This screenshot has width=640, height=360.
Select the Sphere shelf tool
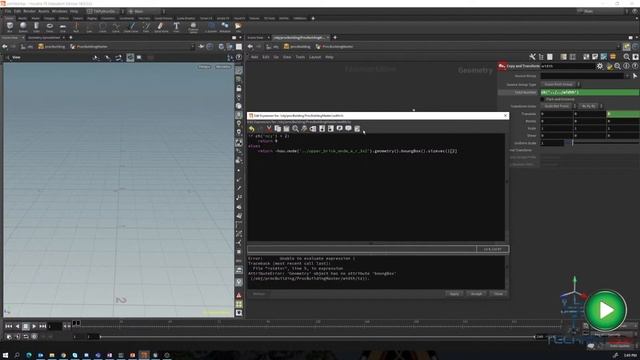[23, 27]
